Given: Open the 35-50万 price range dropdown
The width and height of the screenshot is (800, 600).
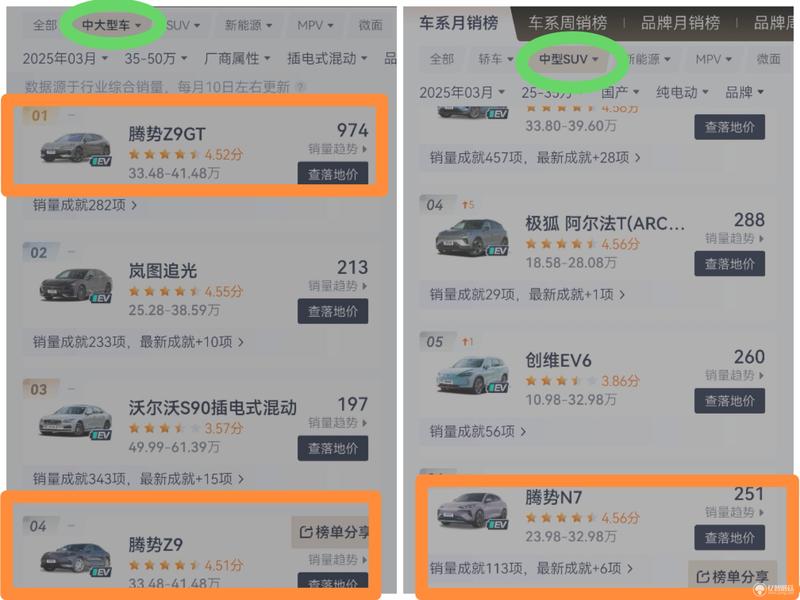Looking at the screenshot, I should click(x=155, y=59).
